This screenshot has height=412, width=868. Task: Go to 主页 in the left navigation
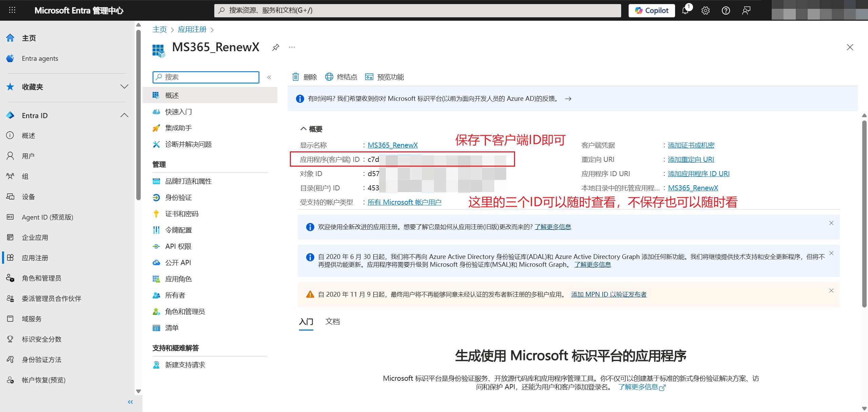click(x=29, y=38)
